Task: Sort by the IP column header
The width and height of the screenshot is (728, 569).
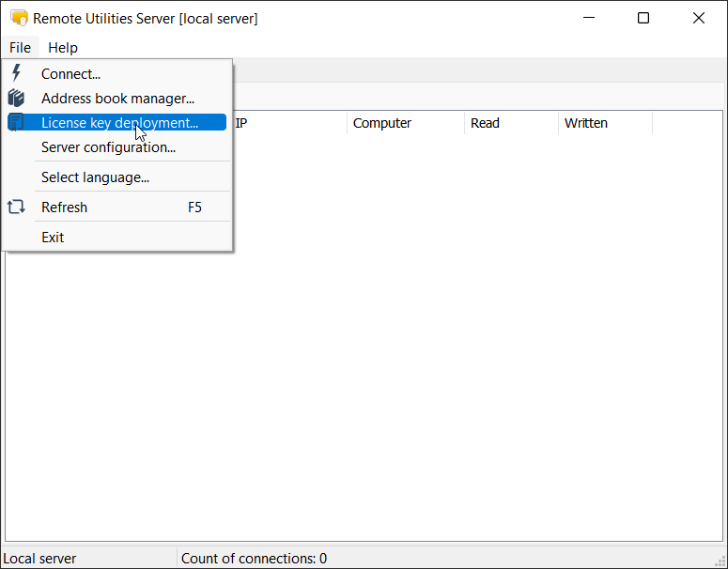Action: (x=289, y=123)
